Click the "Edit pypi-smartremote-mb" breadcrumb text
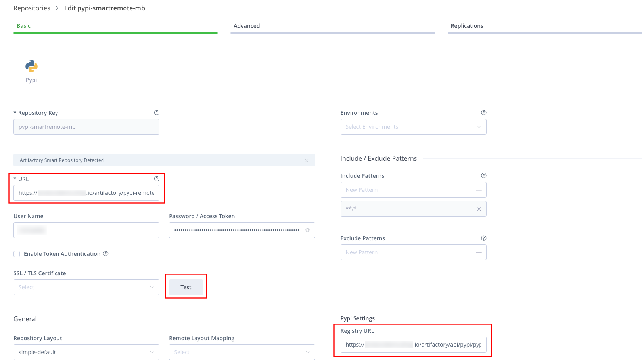This screenshot has height=364, width=642. 105,8
